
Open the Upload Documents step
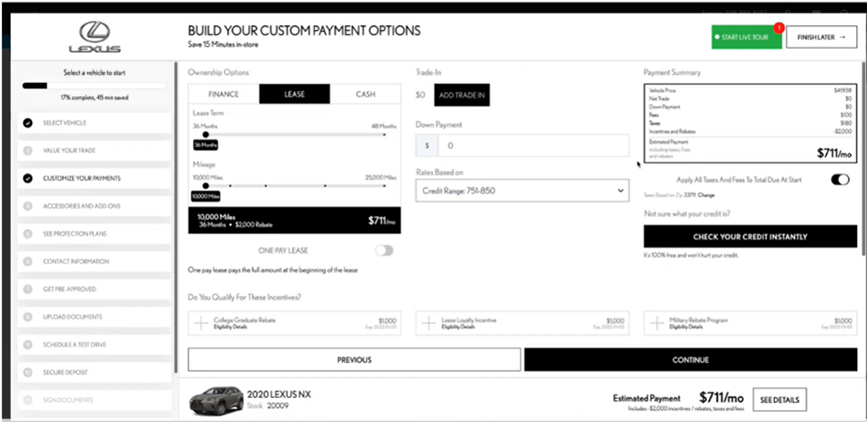(x=95, y=317)
